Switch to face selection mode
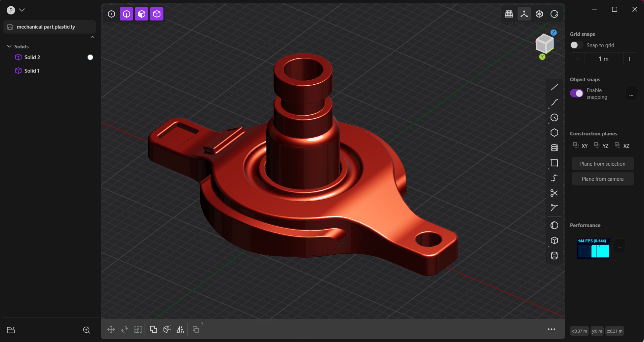This screenshot has width=644, height=342. pos(141,14)
